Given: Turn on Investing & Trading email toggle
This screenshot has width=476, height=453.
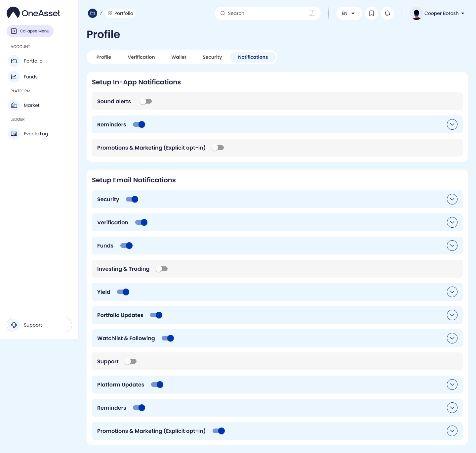Looking at the screenshot, I should (x=162, y=269).
